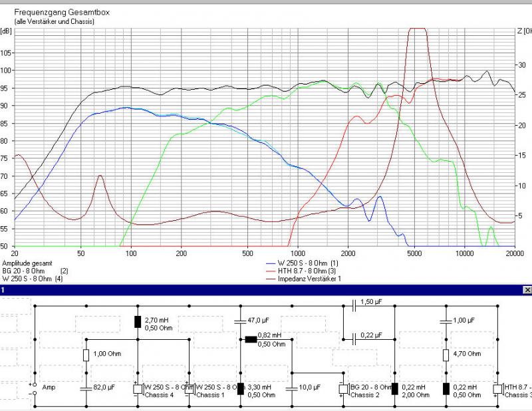Viewport: 532px width, 411px height.
Task: Click the 'W 250 S - 8 Ohm (4)' legend entry
Action: (32, 279)
